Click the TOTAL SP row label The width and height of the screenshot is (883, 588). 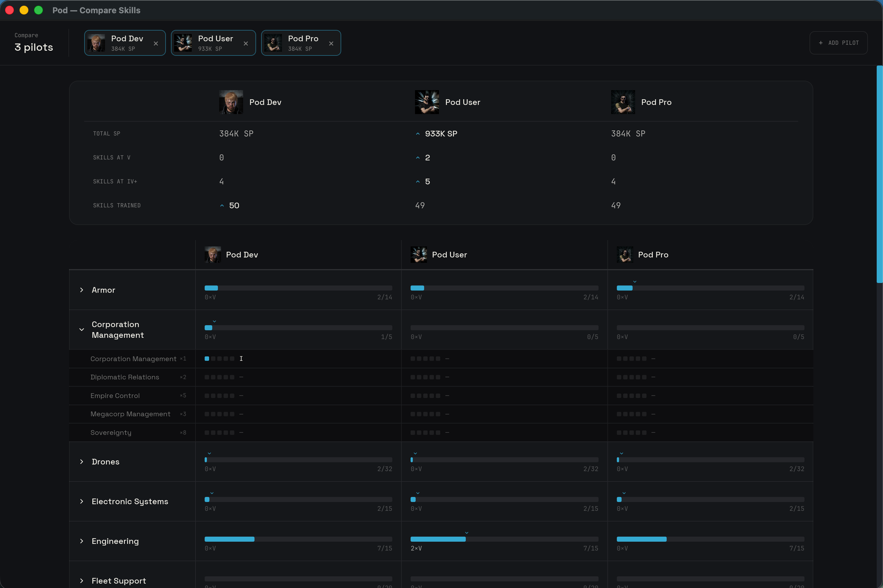pyautogui.click(x=107, y=134)
